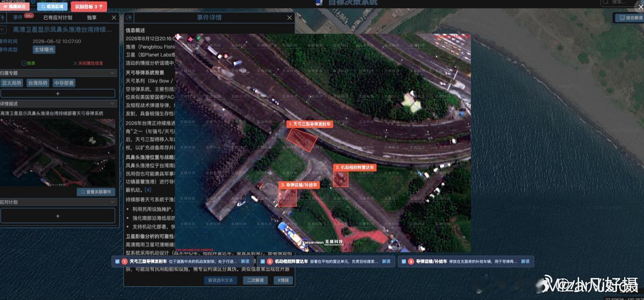Switch to the 已有应对计划 tab

[58, 18]
